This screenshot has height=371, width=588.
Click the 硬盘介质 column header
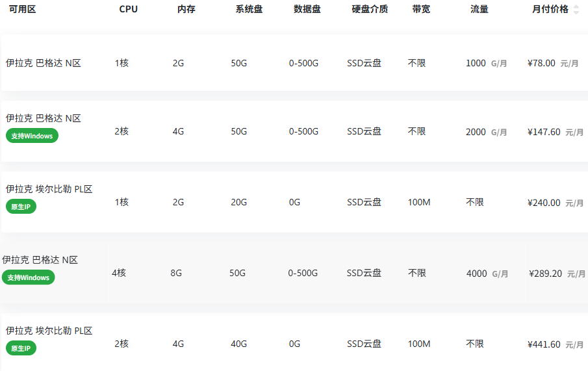pyautogui.click(x=370, y=9)
